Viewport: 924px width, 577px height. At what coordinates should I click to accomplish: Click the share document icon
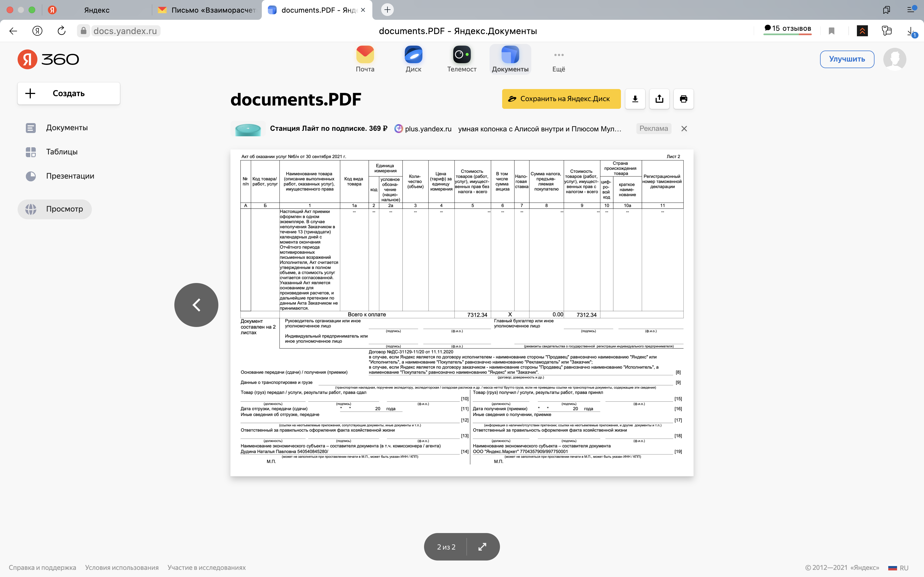pyautogui.click(x=659, y=99)
